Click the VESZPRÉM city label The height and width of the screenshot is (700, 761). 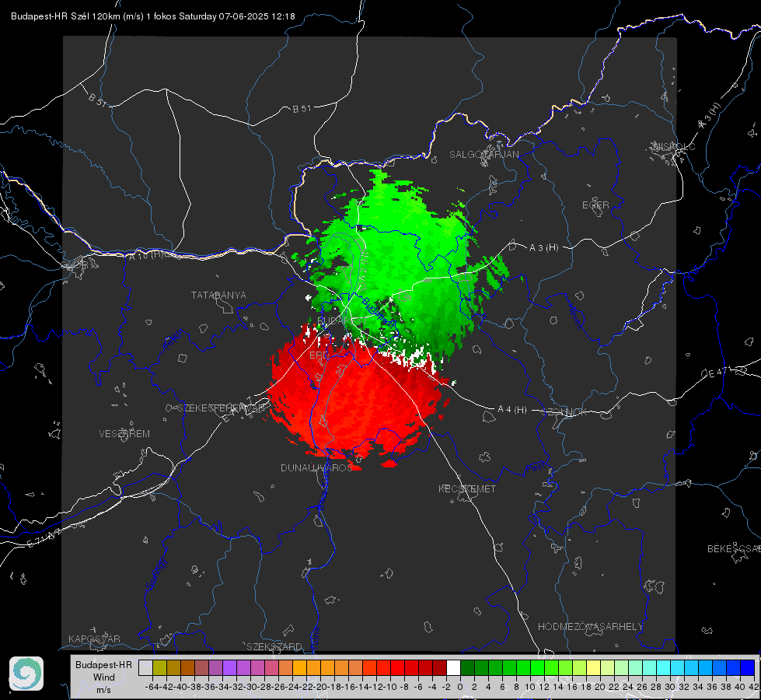click(124, 434)
